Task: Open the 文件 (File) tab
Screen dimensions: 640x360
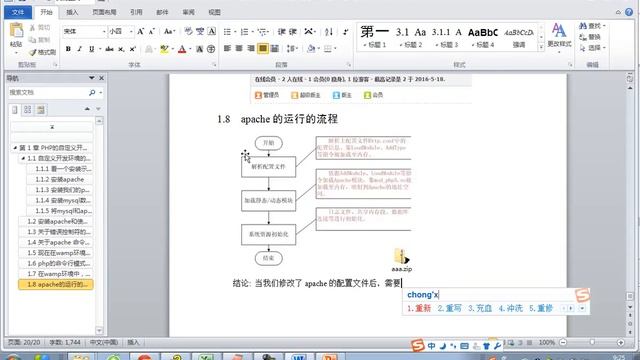Action: point(18,12)
